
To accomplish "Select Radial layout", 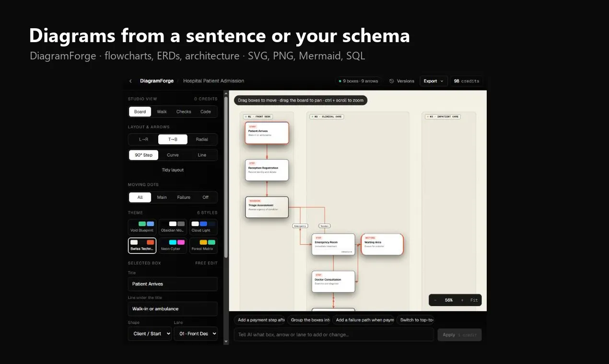I will coord(202,139).
